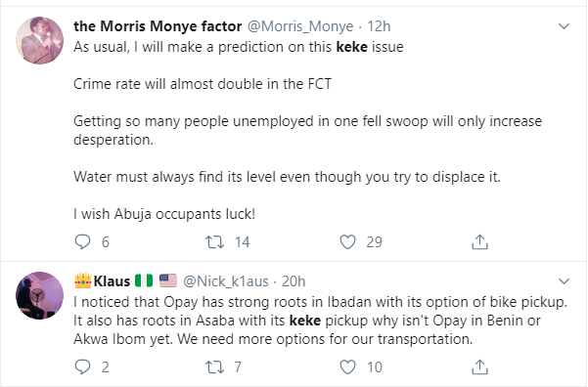
Task: Expand options chevron on Klaus's tweet
Action: pos(564,281)
